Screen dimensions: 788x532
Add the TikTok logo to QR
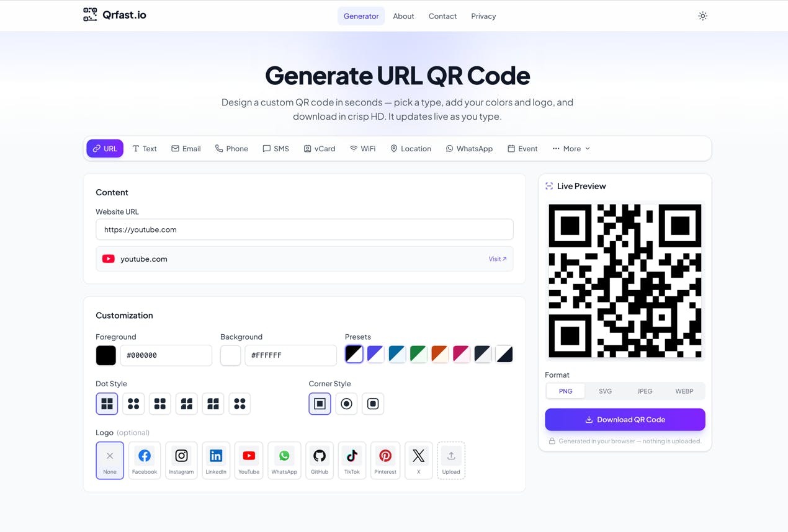[x=352, y=461]
